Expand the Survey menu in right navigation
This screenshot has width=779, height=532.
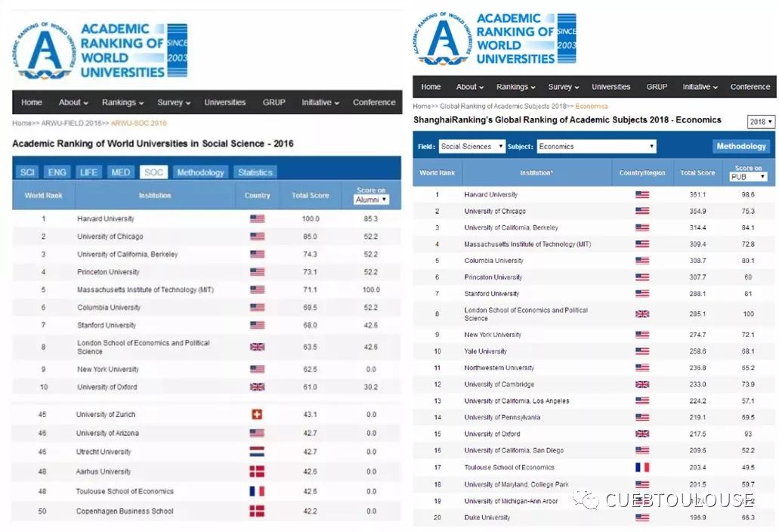point(564,87)
